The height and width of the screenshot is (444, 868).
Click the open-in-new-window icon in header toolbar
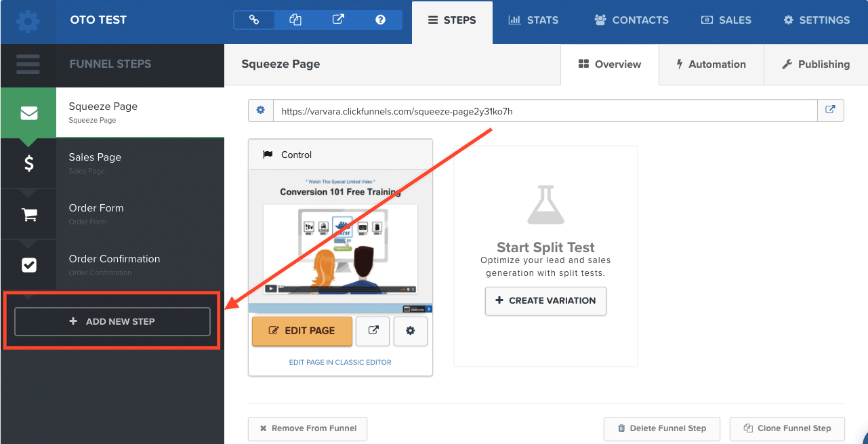pos(338,20)
